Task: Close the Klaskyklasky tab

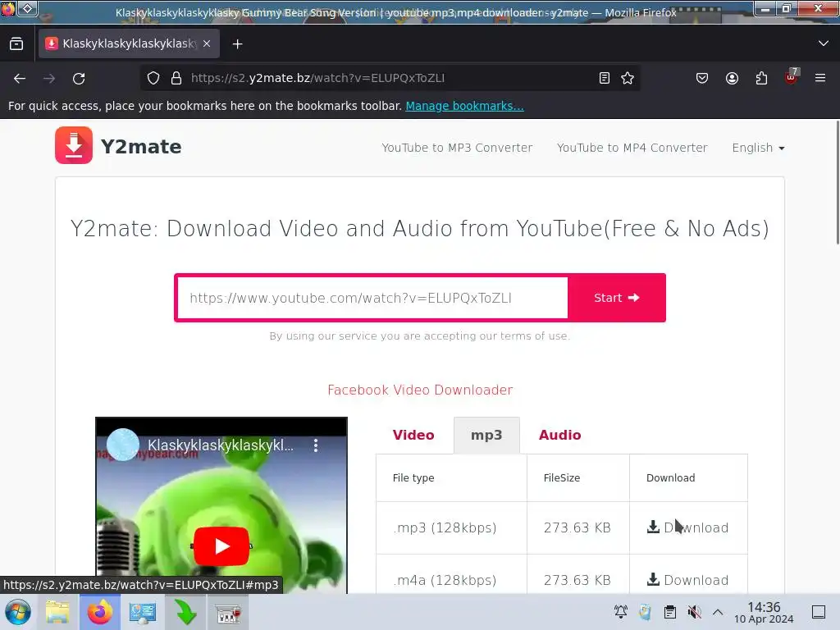Action: coord(207,43)
